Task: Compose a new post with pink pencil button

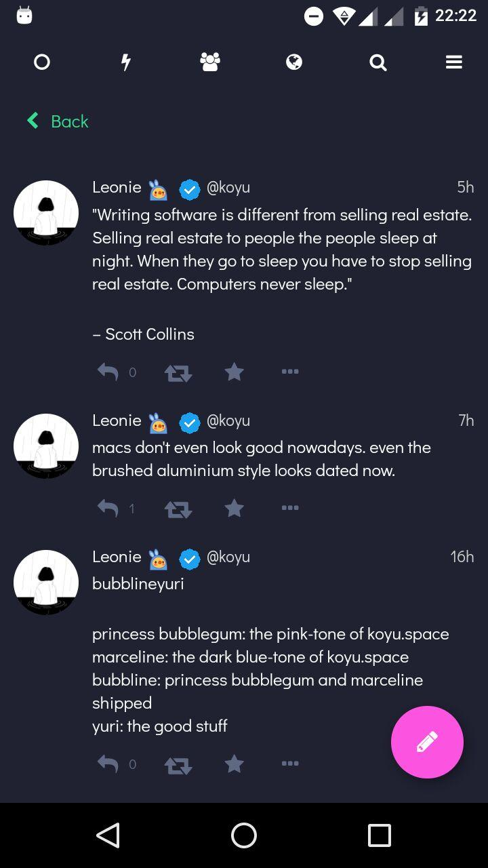Action: coord(427,742)
